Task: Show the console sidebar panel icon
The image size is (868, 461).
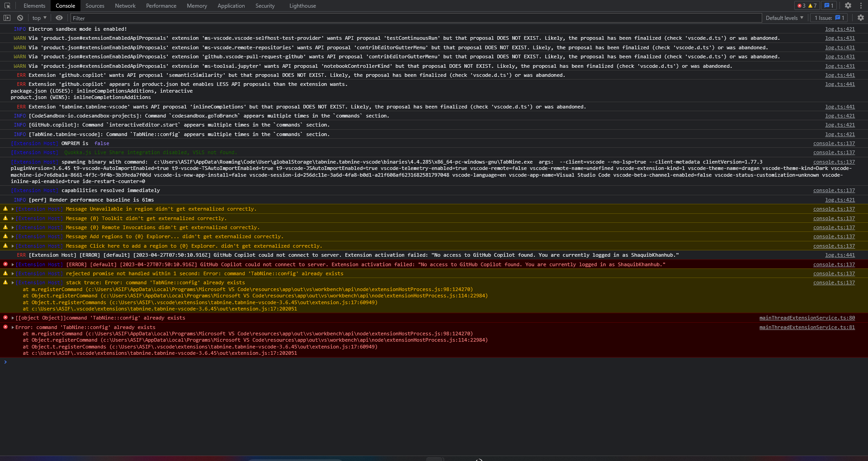Action: 7,18
